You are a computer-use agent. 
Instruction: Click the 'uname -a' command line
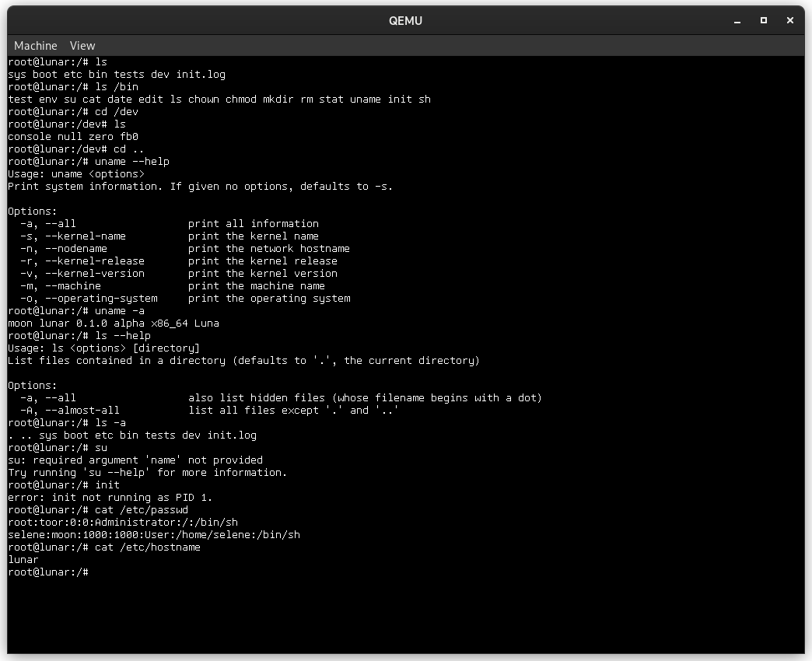(77, 310)
